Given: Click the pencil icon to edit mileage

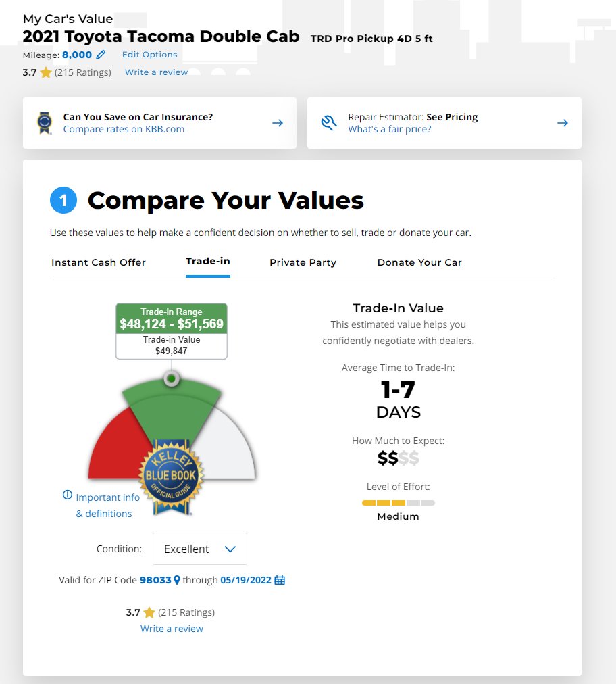Looking at the screenshot, I should tap(101, 55).
